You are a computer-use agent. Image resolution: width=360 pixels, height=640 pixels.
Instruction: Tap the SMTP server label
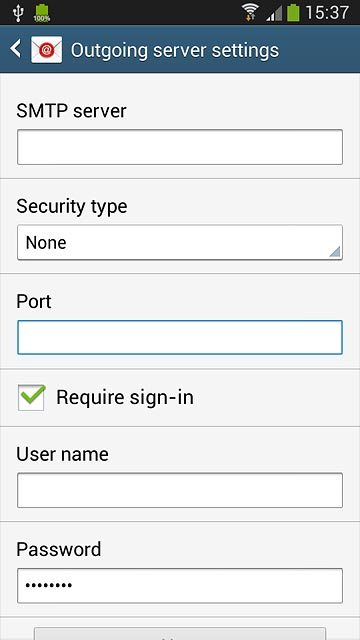click(71, 111)
